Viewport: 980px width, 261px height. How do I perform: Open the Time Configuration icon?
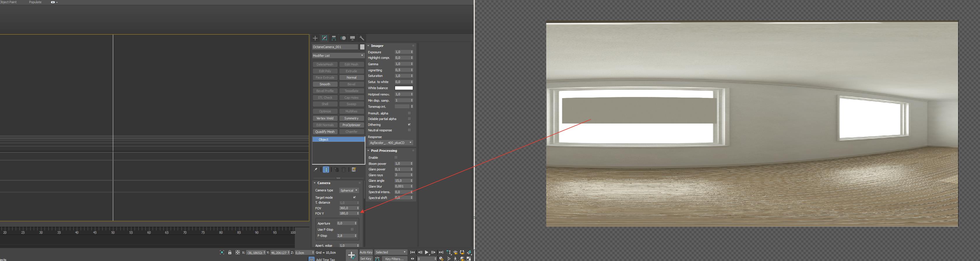click(x=441, y=259)
